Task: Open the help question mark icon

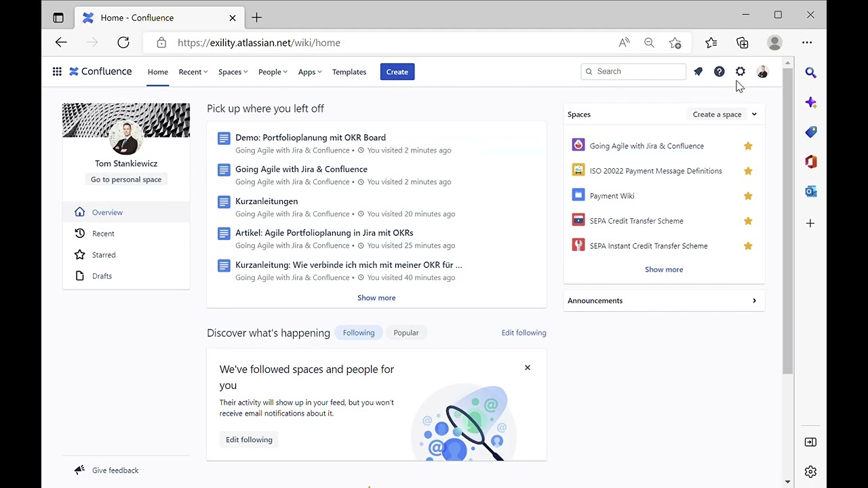Action: (719, 72)
